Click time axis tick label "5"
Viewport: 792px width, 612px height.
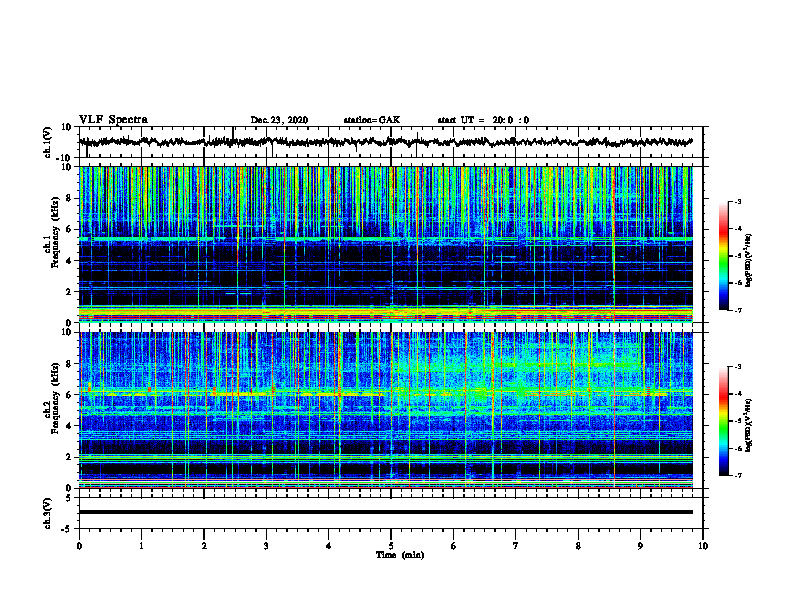point(391,546)
